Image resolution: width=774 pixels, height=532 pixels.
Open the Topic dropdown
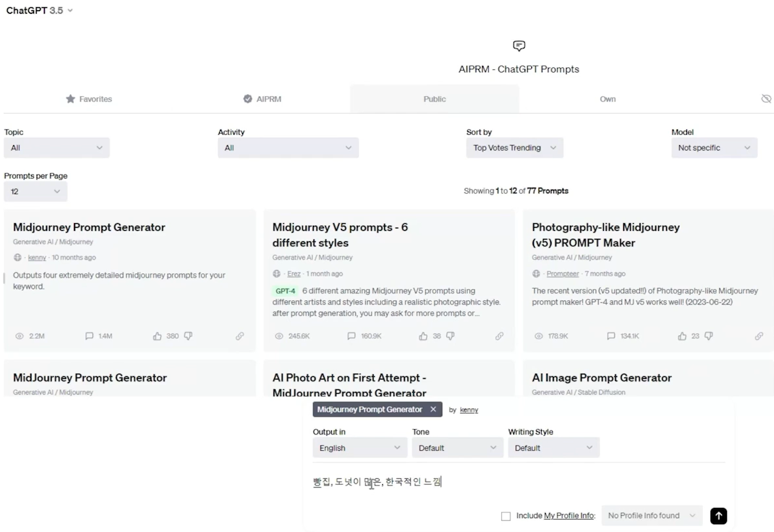point(57,147)
